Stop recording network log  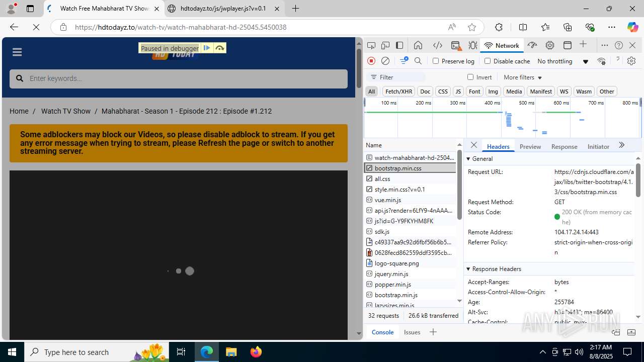click(371, 61)
